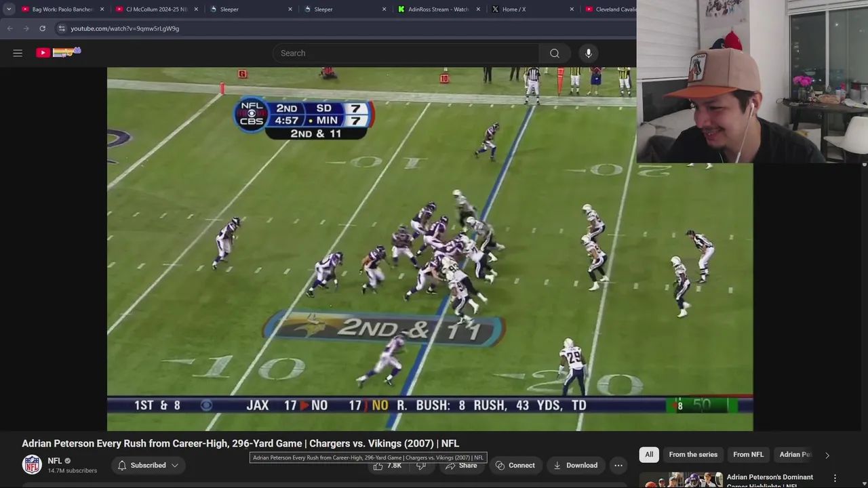Expand the Subscribed notification dropdown
Screen dimensions: 868x488
coord(147,465)
